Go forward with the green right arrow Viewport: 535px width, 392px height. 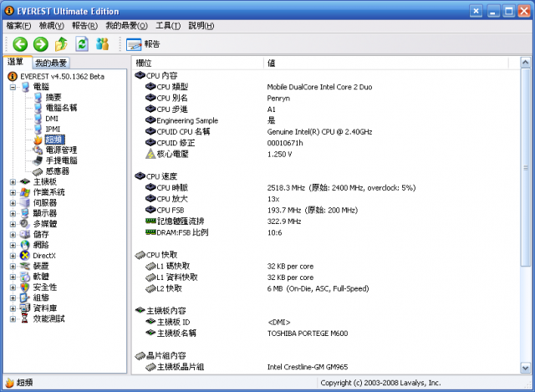[x=41, y=44]
